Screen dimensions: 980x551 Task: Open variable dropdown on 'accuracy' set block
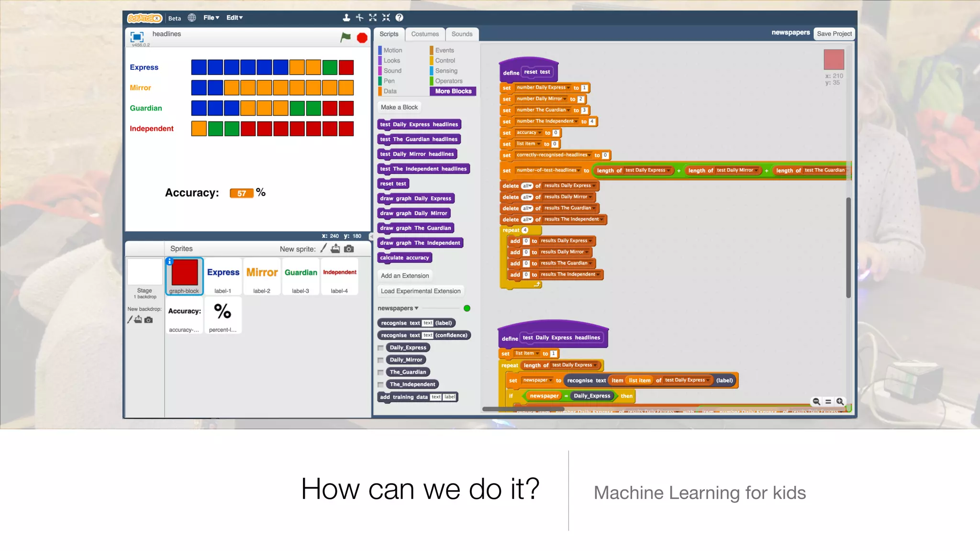[540, 133]
